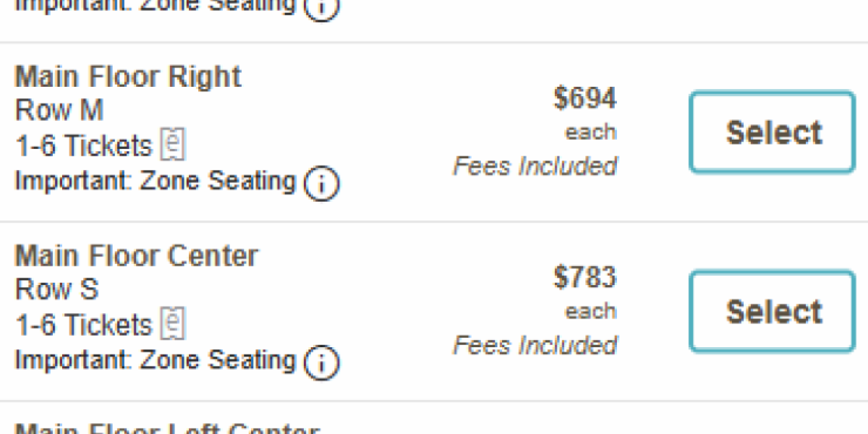Select the $783 Main Floor Center tickets
Screen dimensions: 868x434
(x=772, y=312)
